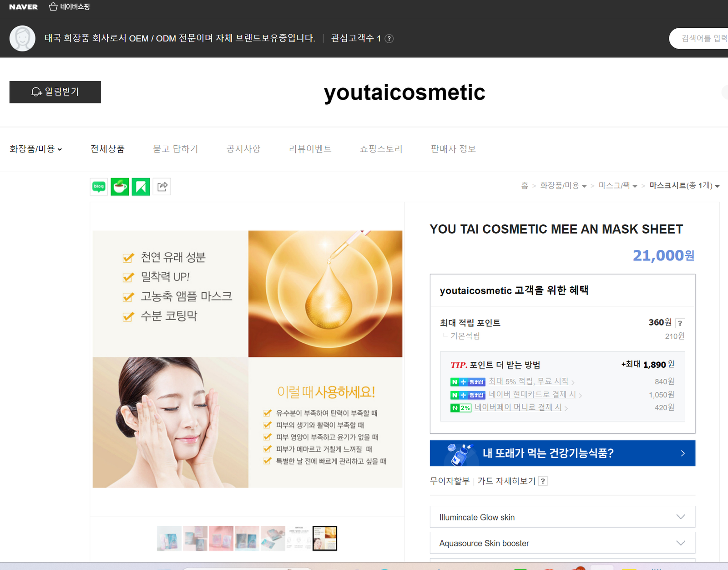Open youtaicosmetic store title
The height and width of the screenshot is (570, 728).
pyautogui.click(x=404, y=92)
